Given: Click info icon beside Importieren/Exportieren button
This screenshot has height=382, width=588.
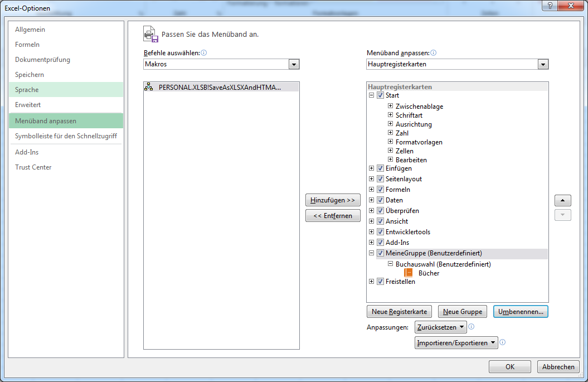Looking at the screenshot, I should 503,342.
